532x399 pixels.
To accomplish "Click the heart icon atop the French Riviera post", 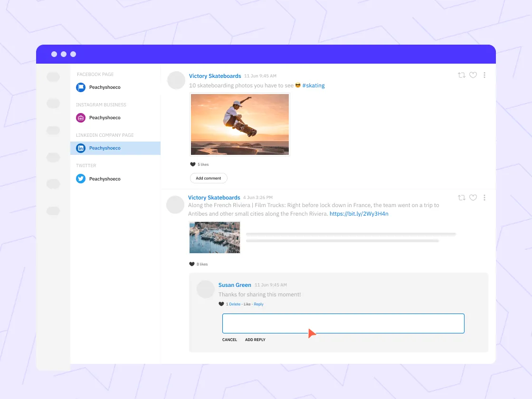I will point(473,198).
